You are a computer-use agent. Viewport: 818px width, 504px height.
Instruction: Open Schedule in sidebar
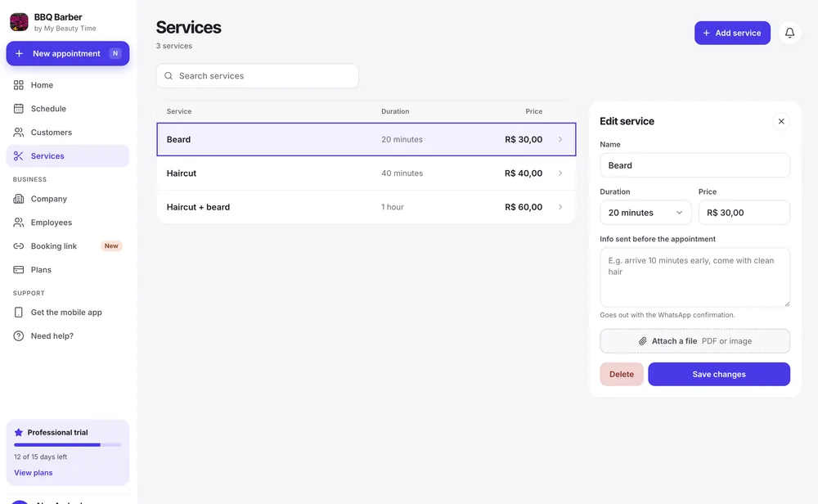[x=68, y=109]
